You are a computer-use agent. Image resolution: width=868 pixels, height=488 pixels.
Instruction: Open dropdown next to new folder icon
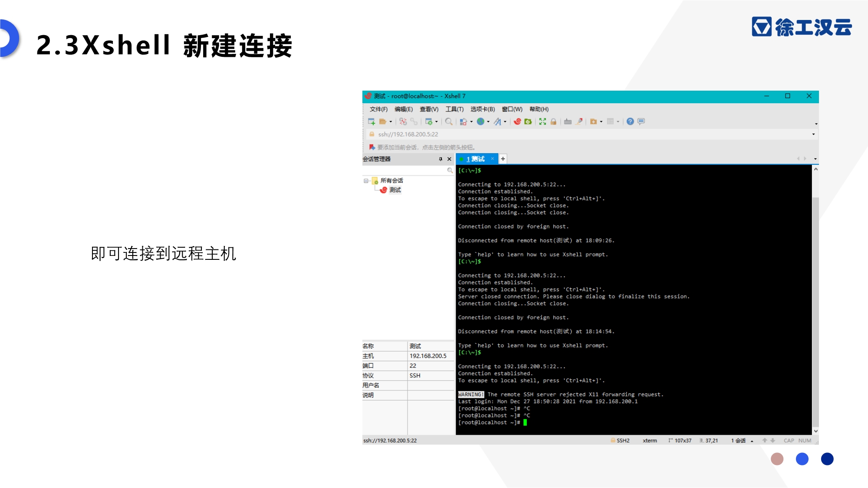pyautogui.click(x=601, y=122)
